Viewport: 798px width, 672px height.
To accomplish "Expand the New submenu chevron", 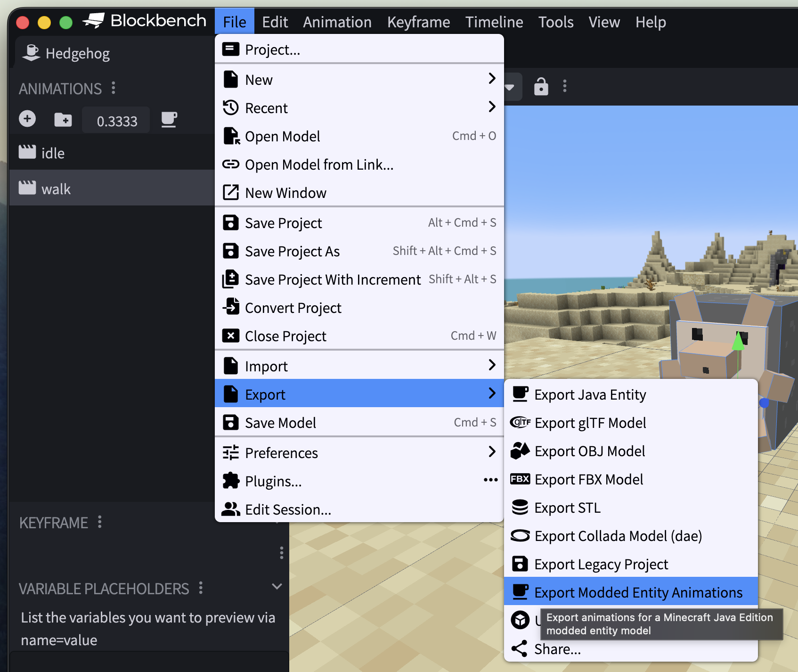I will (492, 79).
